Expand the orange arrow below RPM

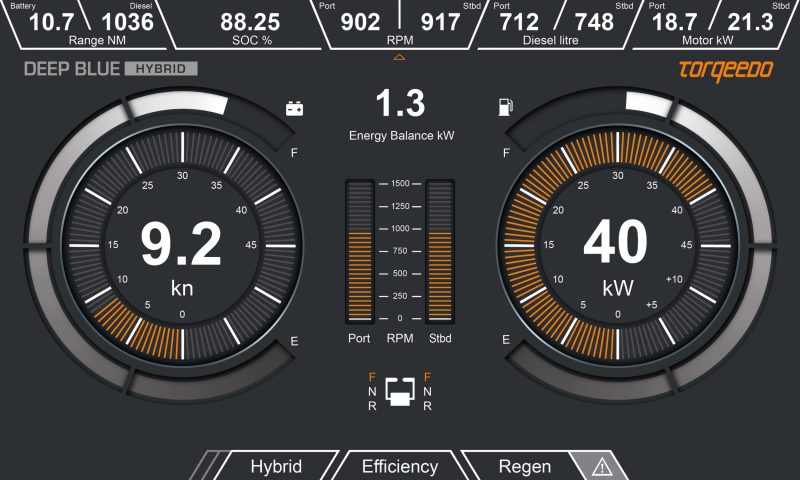click(x=399, y=58)
